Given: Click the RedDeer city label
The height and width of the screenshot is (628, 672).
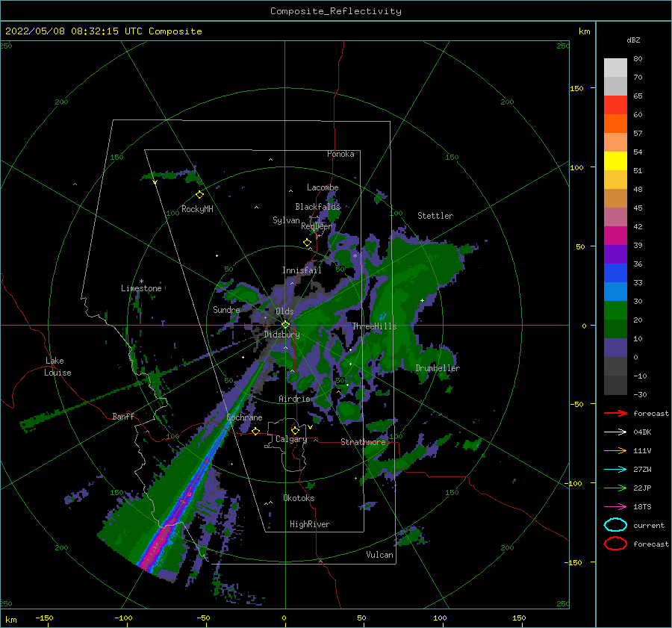Looking at the screenshot, I should click(x=317, y=226).
